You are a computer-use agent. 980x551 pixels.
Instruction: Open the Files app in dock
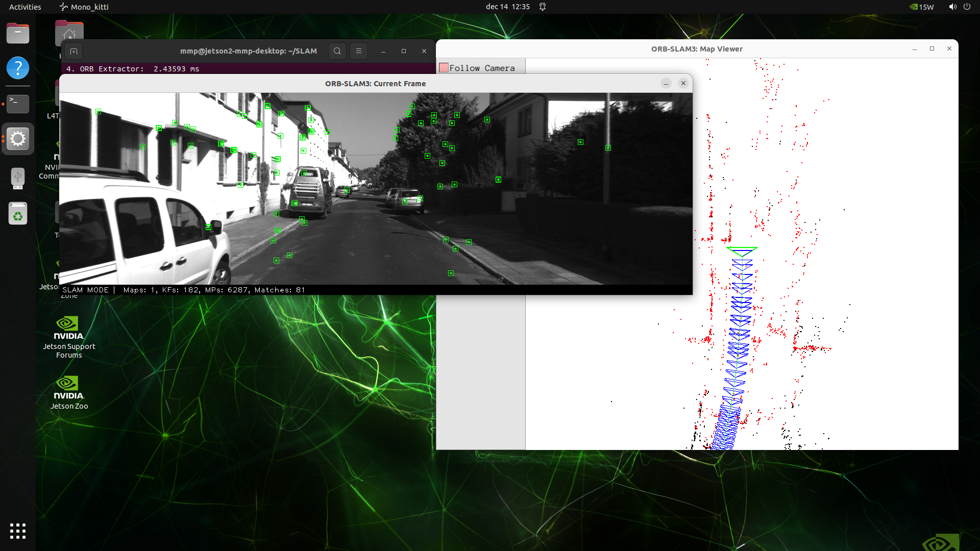click(18, 34)
